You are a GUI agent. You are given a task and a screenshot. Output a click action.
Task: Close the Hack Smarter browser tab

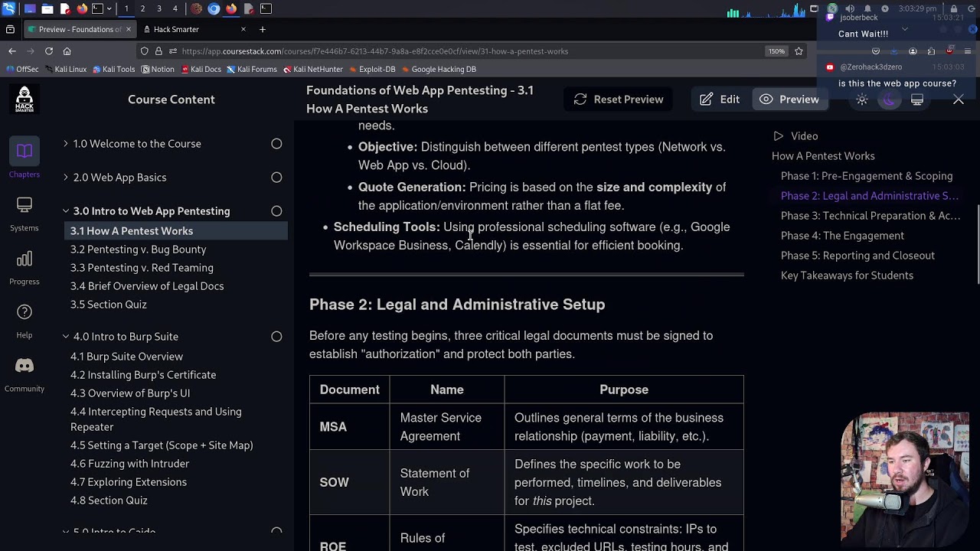[243, 29]
